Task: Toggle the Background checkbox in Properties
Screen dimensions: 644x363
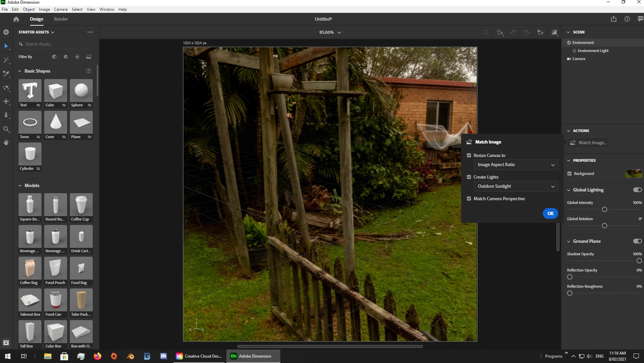Action: pos(569,174)
